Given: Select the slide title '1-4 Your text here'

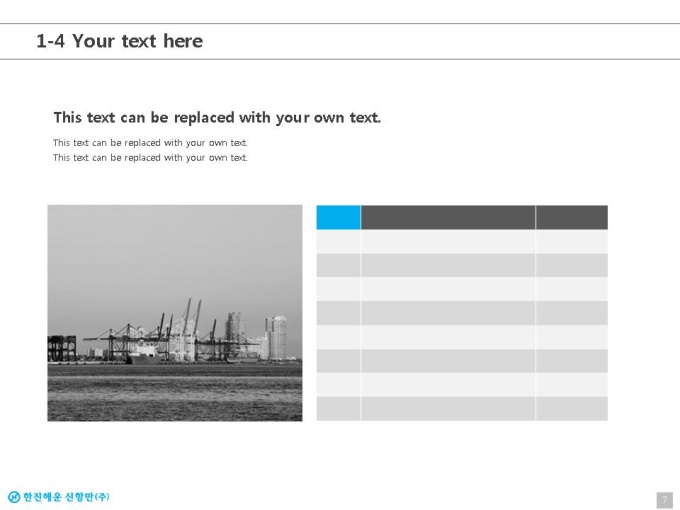Looking at the screenshot, I should 120,41.
